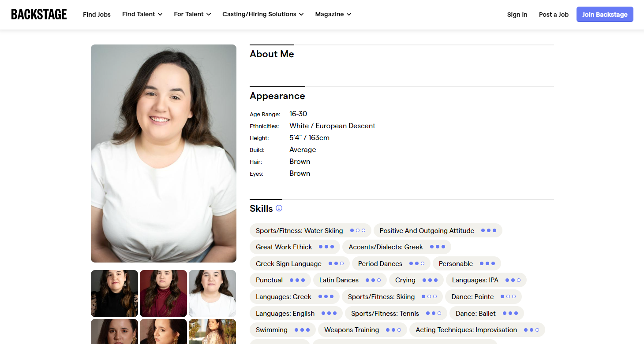Click the Post a Job link
644x344 pixels.
(554, 15)
